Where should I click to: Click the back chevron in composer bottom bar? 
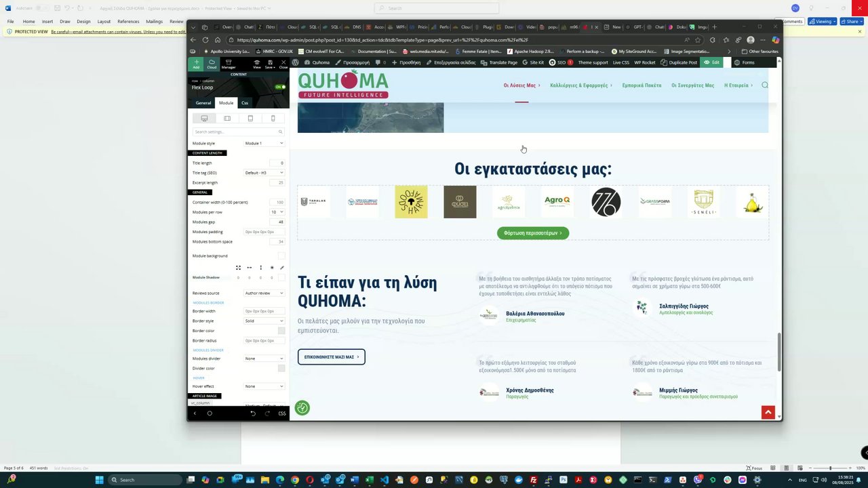coord(195,413)
